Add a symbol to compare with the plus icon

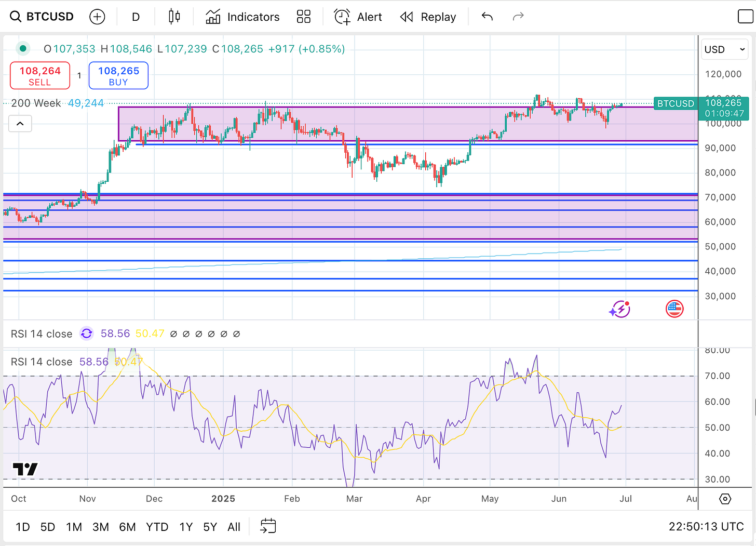coord(97,17)
